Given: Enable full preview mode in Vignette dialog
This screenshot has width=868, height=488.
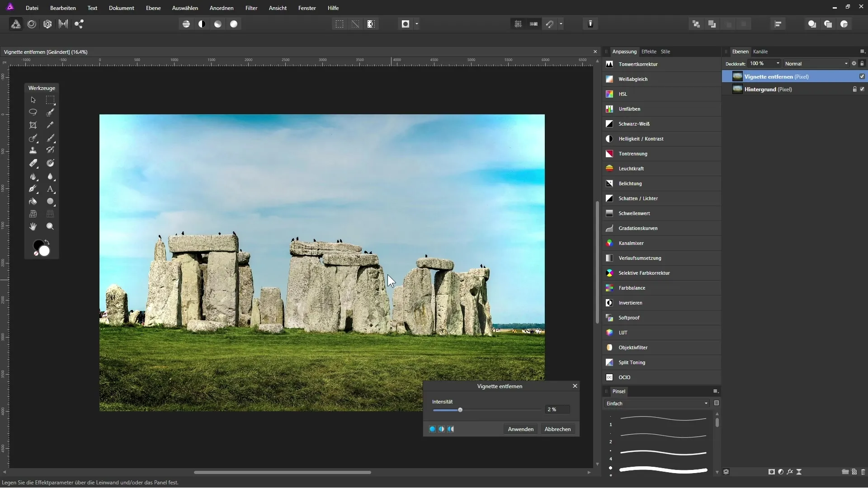Looking at the screenshot, I should coord(432,429).
